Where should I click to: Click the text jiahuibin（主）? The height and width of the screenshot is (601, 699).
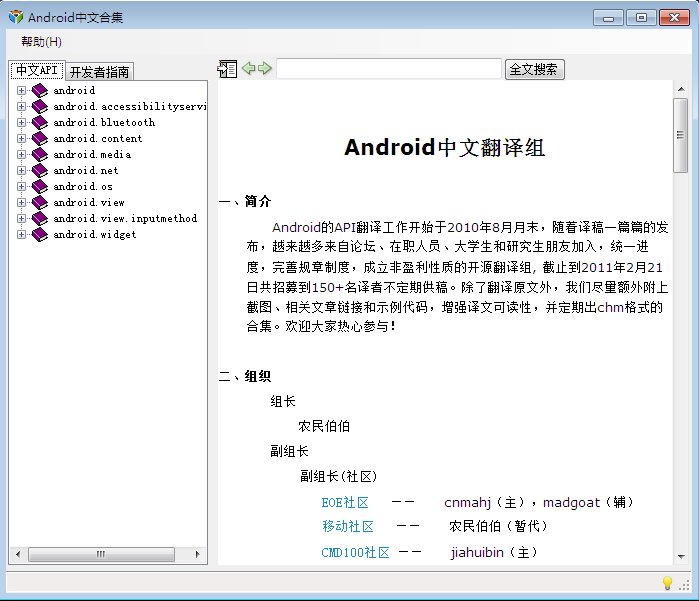tap(493, 552)
